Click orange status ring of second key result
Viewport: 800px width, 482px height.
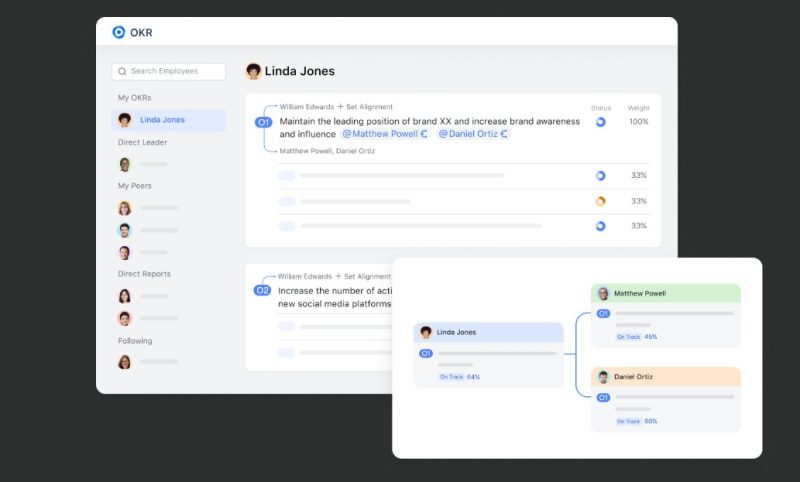601,201
